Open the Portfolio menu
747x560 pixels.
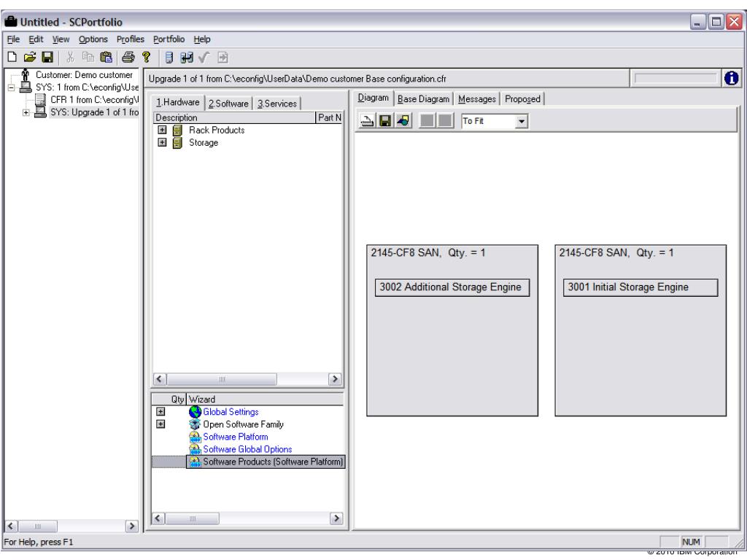coord(169,39)
